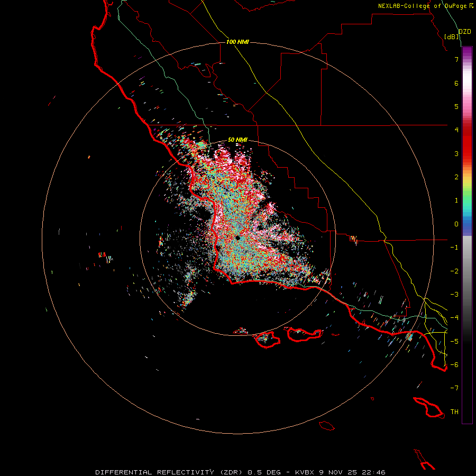This screenshot has width=476, height=476.
Task: Select the 50 NMI range ring label
Action: (x=237, y=140)
